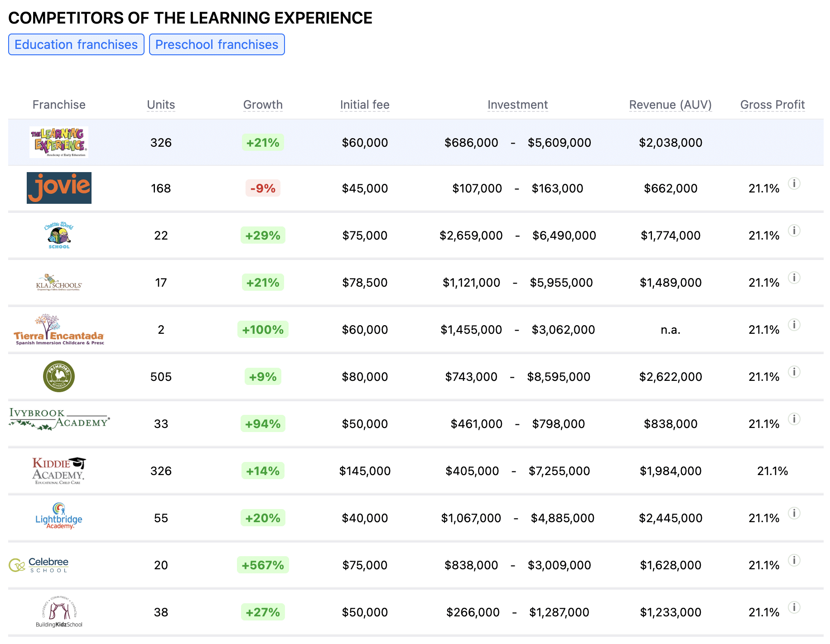830x644 pixels.
Task: Click the Tierra Encantada logo
Action: [59, 329]
